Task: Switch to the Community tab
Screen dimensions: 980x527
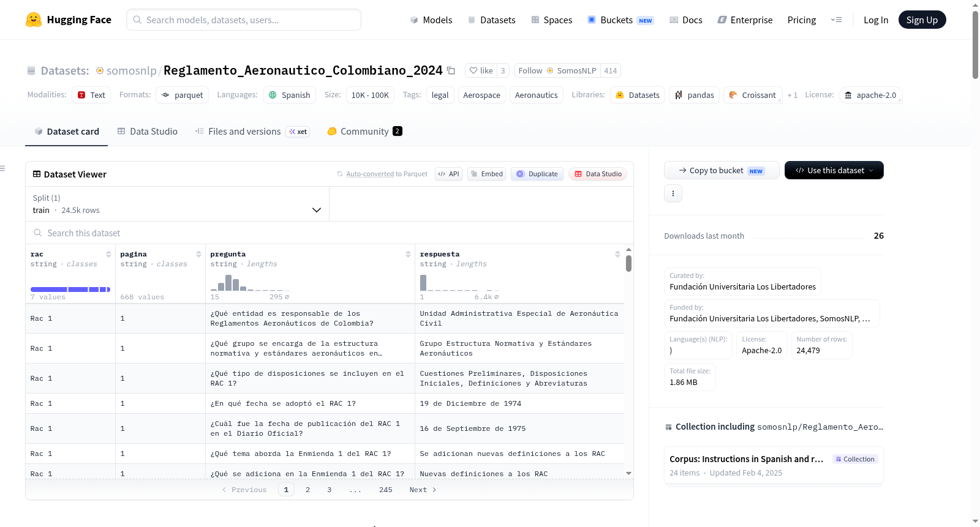Action: 364,131
